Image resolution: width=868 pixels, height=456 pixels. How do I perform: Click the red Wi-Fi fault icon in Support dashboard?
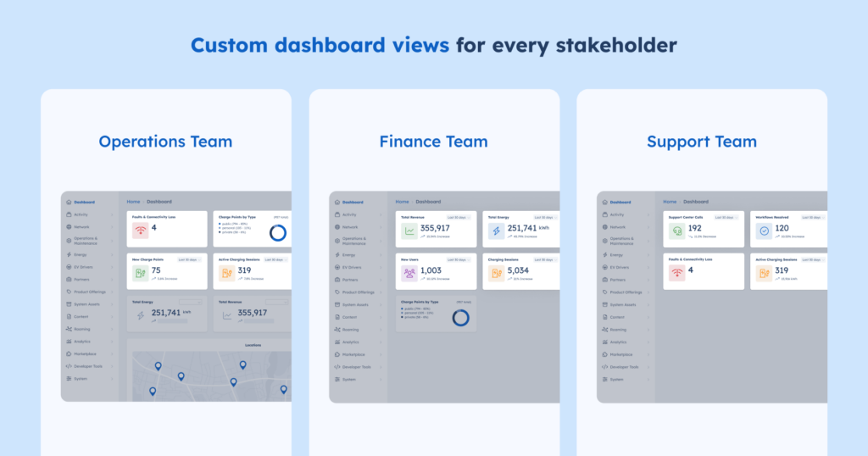[677, 273]
